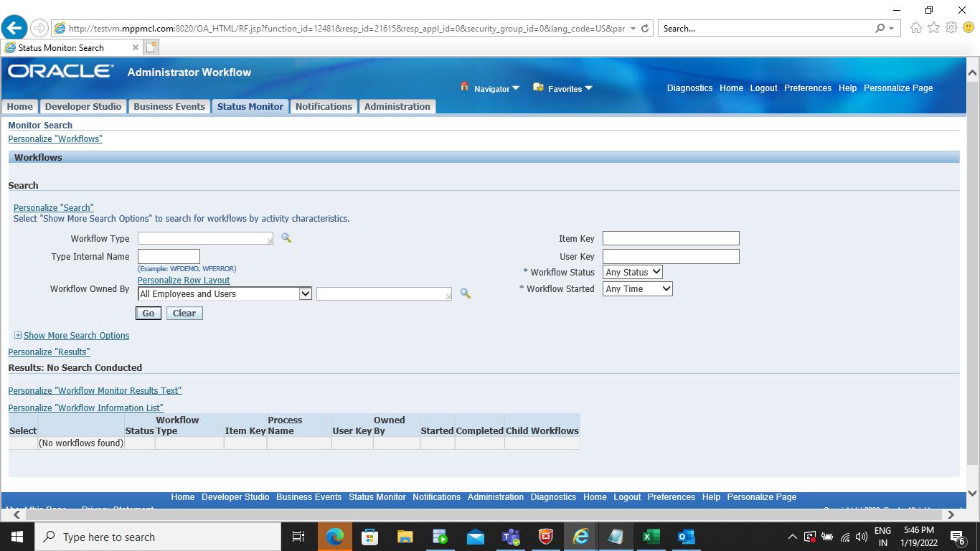Click into Item Key field
Image resolution: width=980 pixels, height=551 pixels.
(x=671, y=238)
